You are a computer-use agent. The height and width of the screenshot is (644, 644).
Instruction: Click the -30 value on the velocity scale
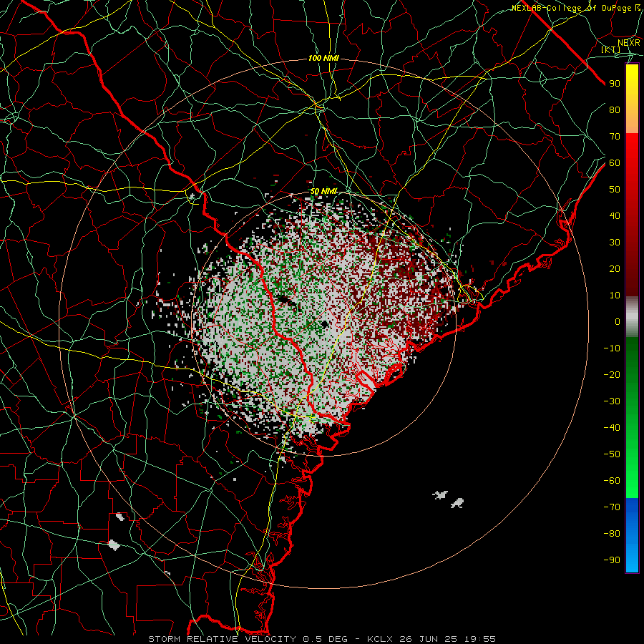pos(612,401)
